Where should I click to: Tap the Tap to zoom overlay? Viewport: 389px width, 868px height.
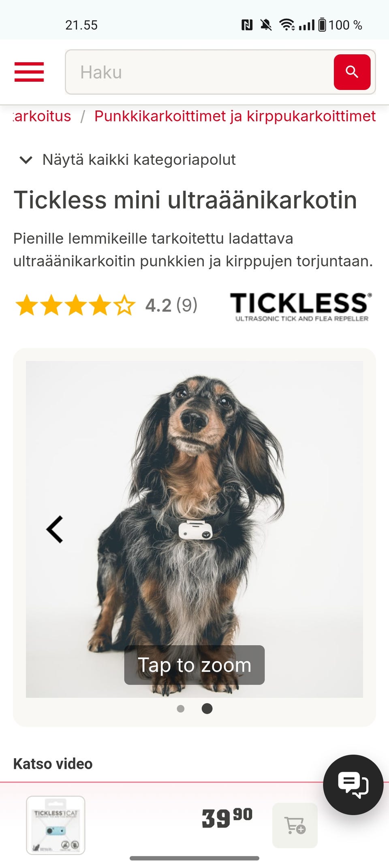194,665
